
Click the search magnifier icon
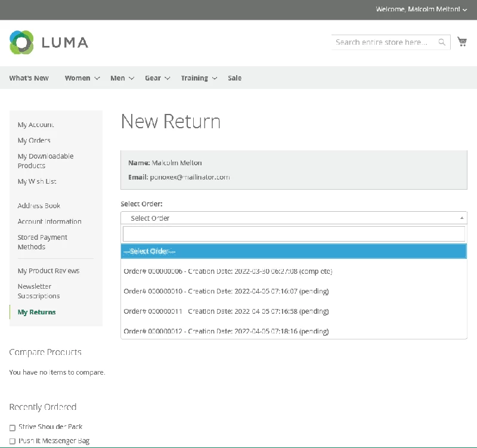442,42
